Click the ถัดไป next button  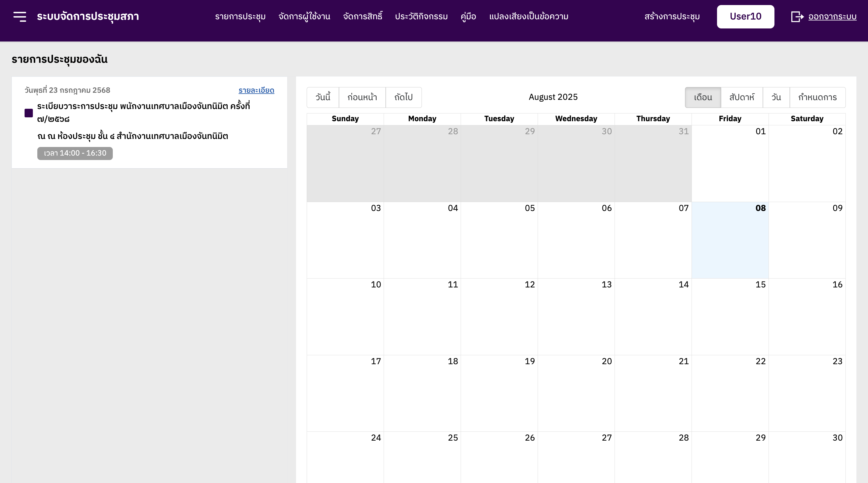404,97
